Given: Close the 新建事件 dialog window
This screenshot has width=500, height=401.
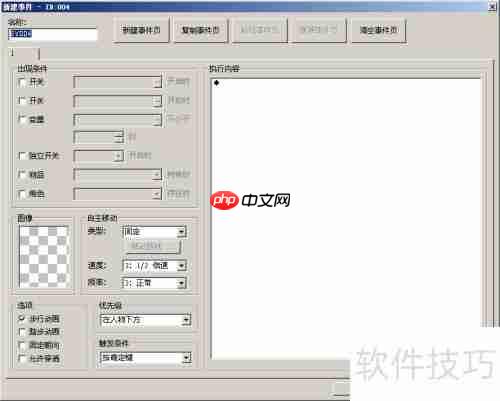Looking at the screenshot, I should [x=492, y=7].
